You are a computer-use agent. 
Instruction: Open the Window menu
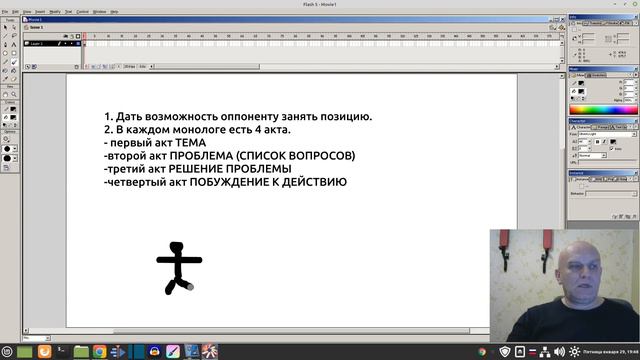pos(99,12)
